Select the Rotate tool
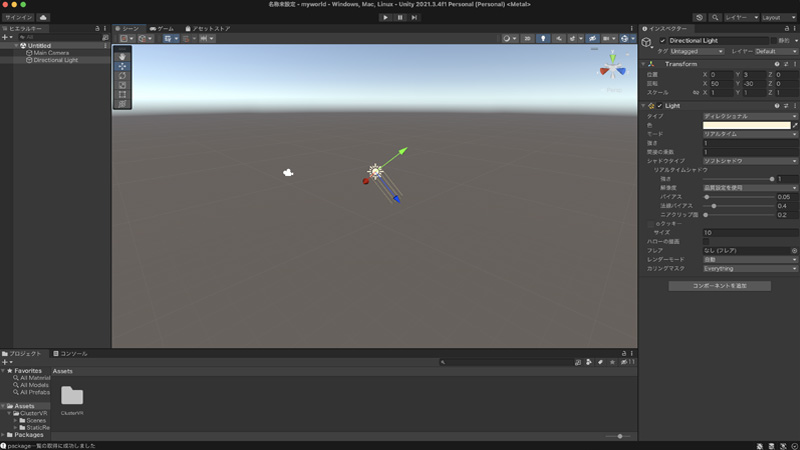The height and width of the screenshot is (450, 800). point(122,76)
